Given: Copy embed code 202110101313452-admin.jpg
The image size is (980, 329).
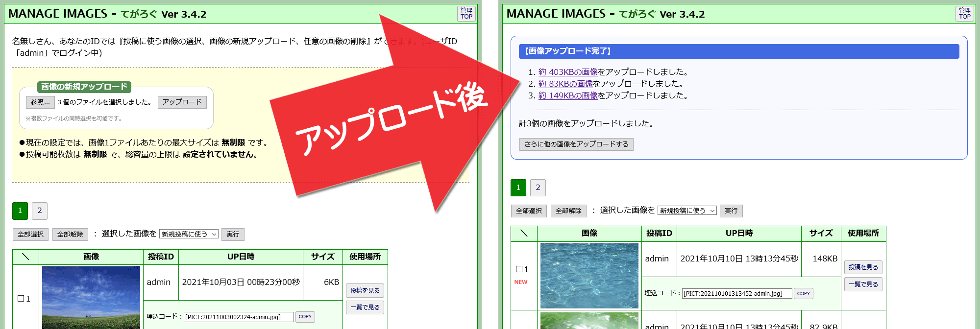Looking at the screenshot, I should (804, 293).
